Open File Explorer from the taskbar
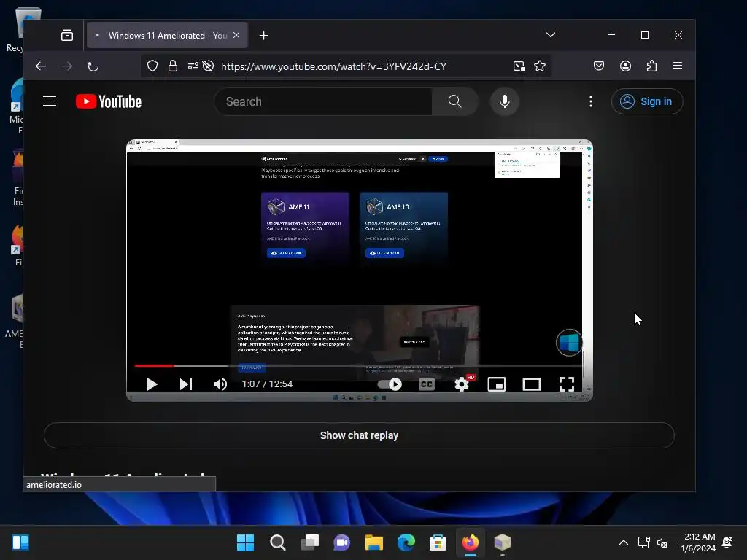Viewport: 747px width, 560px height. tap(374, 542)
